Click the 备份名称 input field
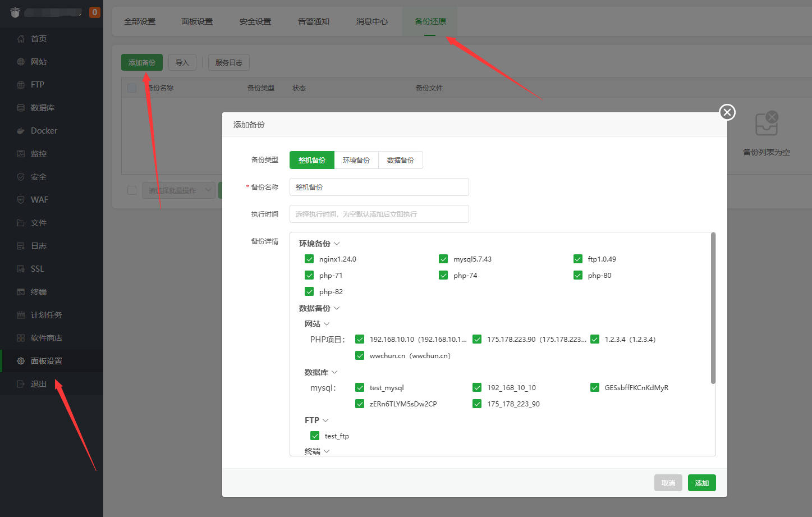This screenshot has width=812, height=517. click(379, 187)
